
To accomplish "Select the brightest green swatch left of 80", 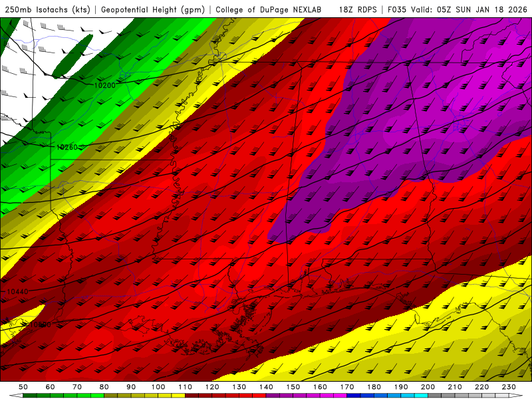I will coord(97,396).
